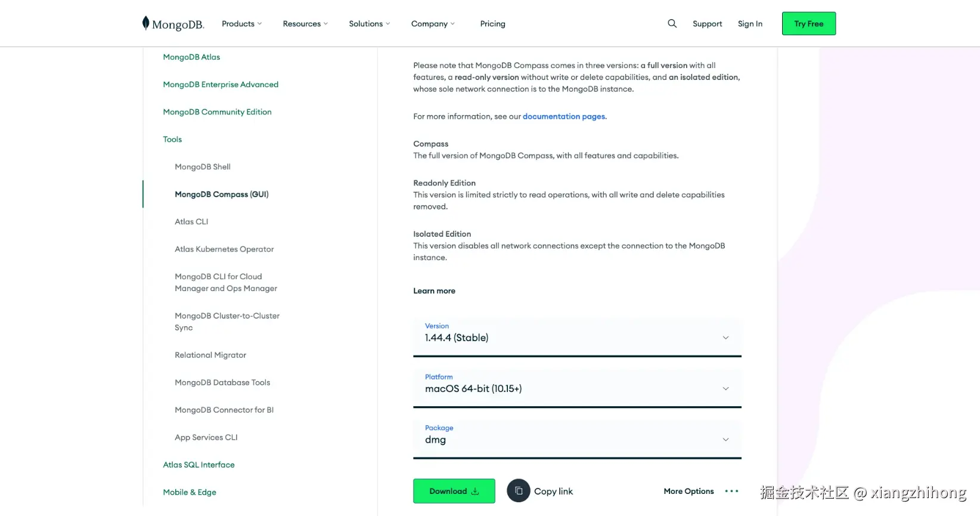Click the green Download button
Image resolution: width=980 pixels, height=516 pixels.
(454, 491)
